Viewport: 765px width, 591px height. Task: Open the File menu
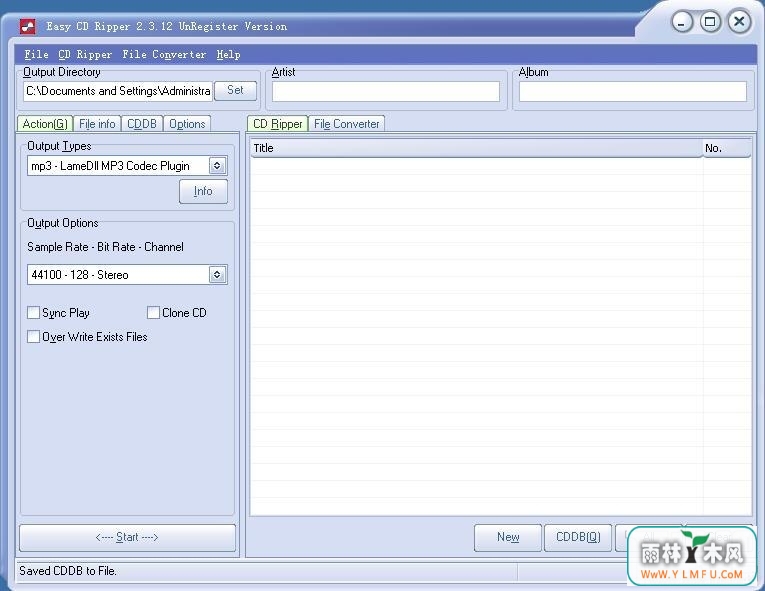(x=37, y=54)
